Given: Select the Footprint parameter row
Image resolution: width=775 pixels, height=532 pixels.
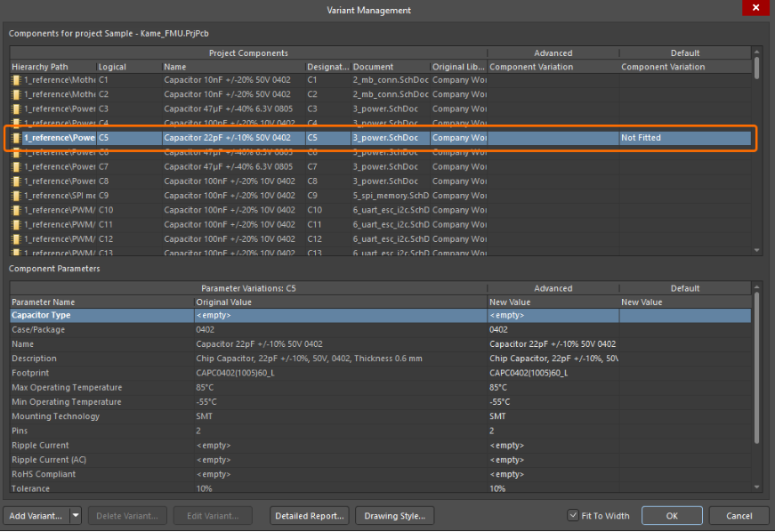Looking at the screenshot, I should point(380,373).
